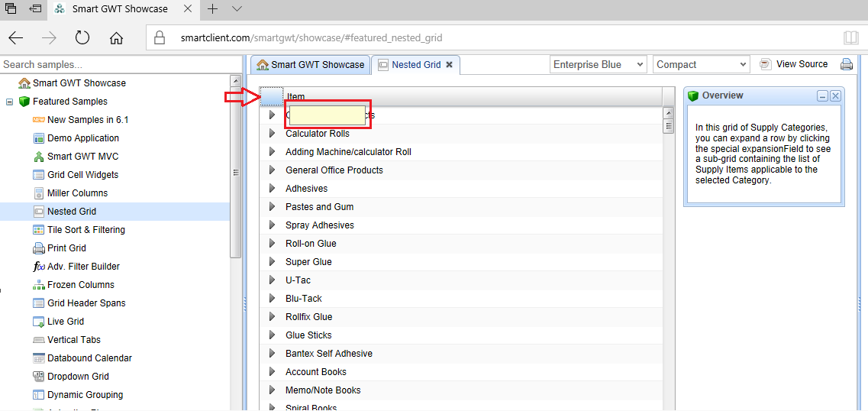This screenshot has width=868, height=411.
Task: Click the Live Grid icon
Action: click(x=39, y=321)
